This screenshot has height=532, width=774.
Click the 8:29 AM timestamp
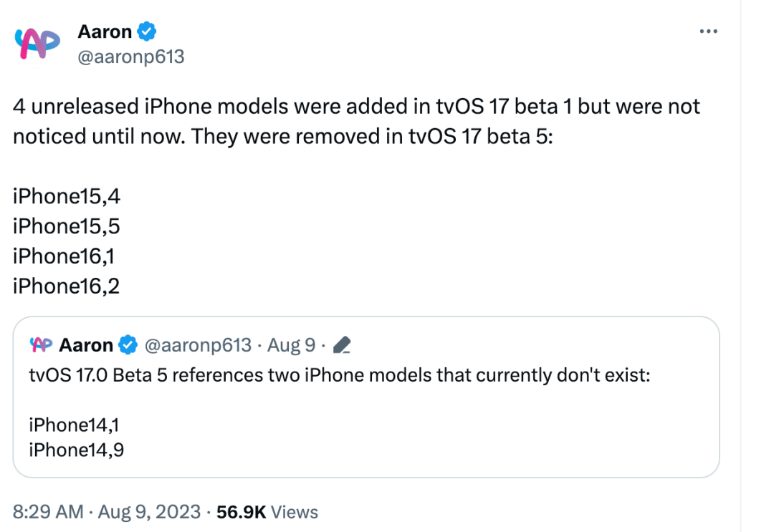[x=48, y=512]
